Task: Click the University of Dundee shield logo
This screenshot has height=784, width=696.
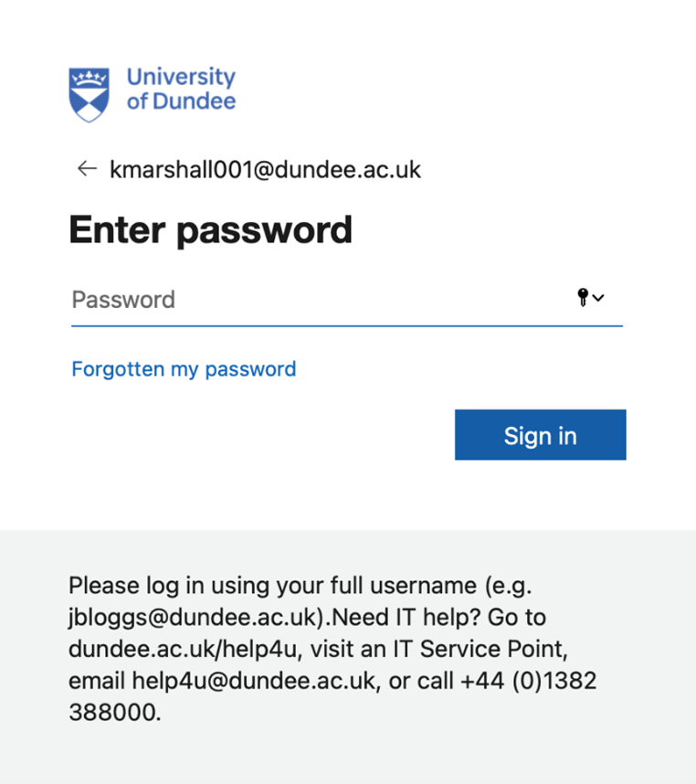Action: pyautogui.click(x=89, y=95)
